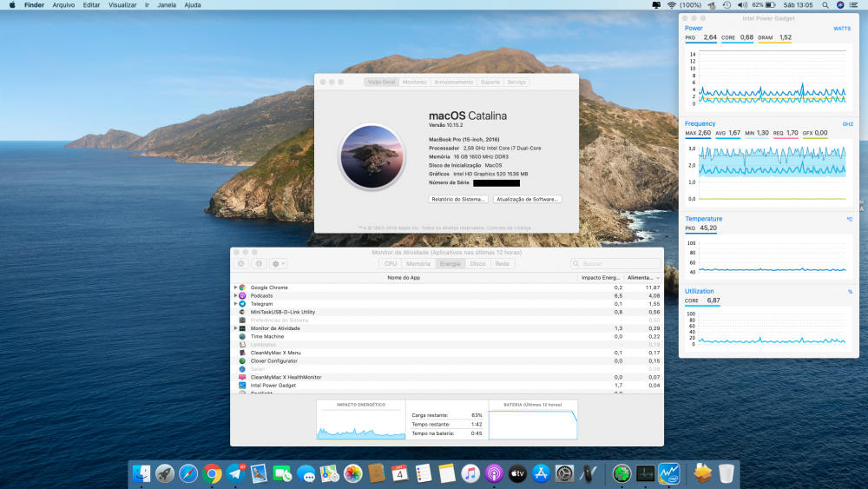Open the battery 62% status menu

click(764, 5)
